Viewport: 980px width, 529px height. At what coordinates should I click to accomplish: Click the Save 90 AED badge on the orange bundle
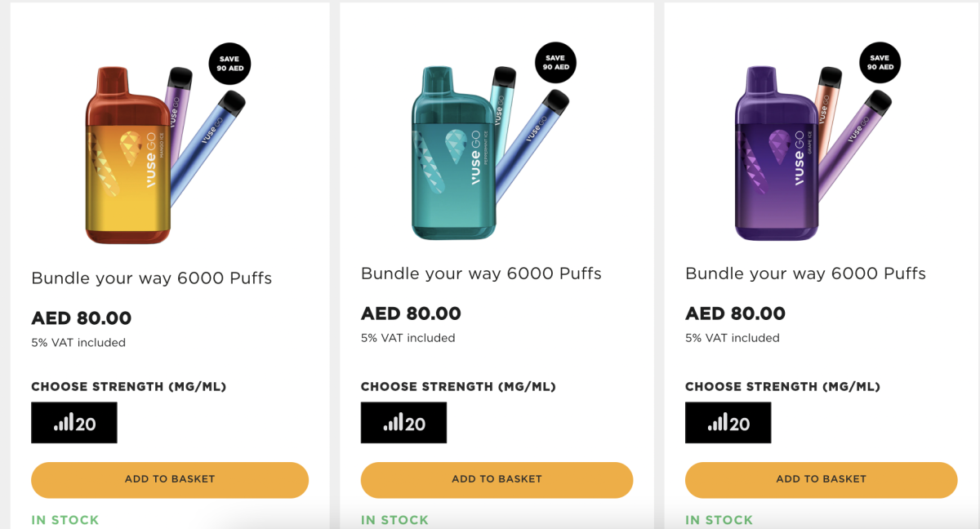click(229, 64)
